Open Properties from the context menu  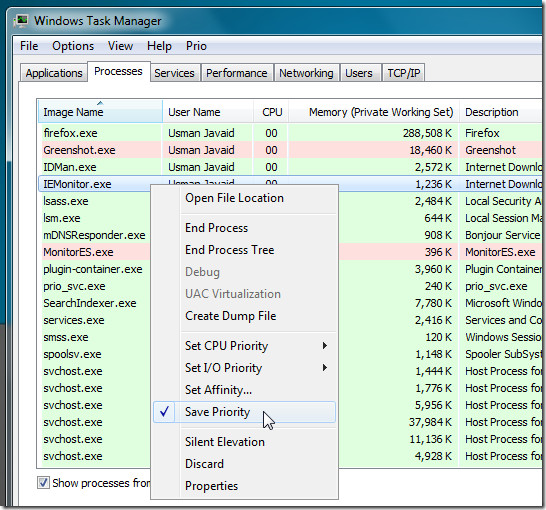pos(211,486)
